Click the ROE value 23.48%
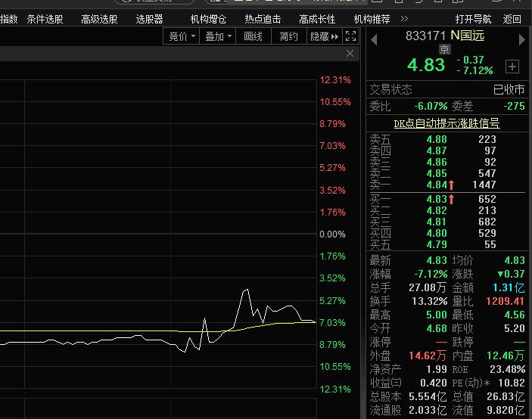The image size is (532, 419). coord(507,369)
